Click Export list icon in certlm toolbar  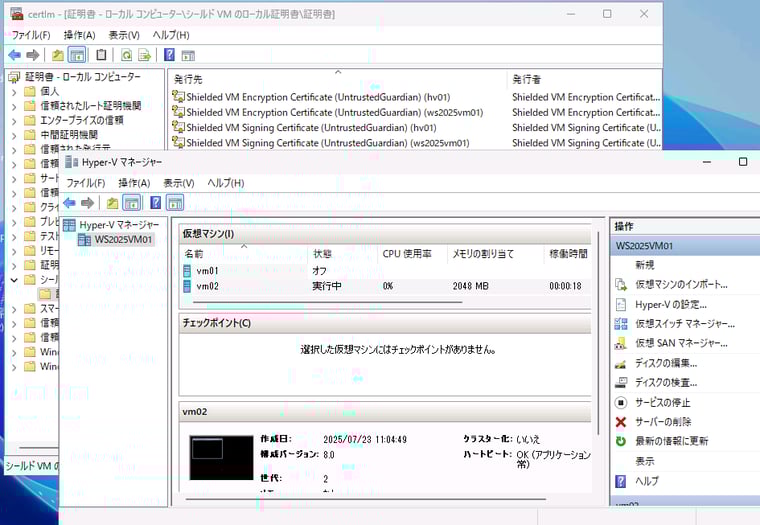144,55
